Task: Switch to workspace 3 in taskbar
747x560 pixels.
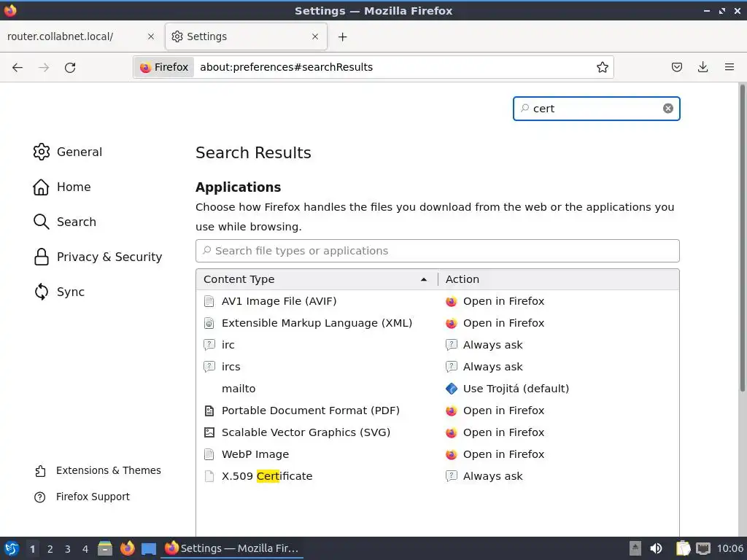Action: click(67, 548)
